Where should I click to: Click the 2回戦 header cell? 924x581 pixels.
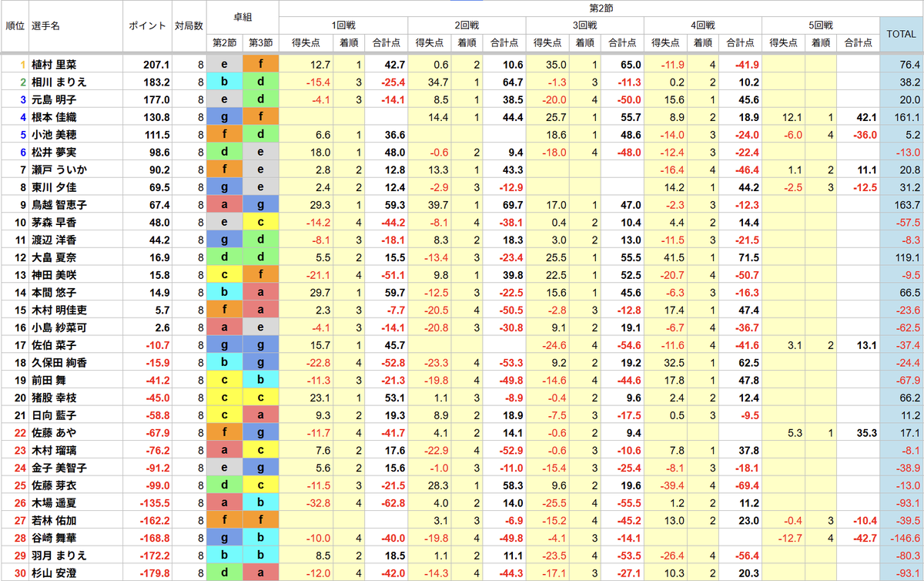click(x=467, y=25)
